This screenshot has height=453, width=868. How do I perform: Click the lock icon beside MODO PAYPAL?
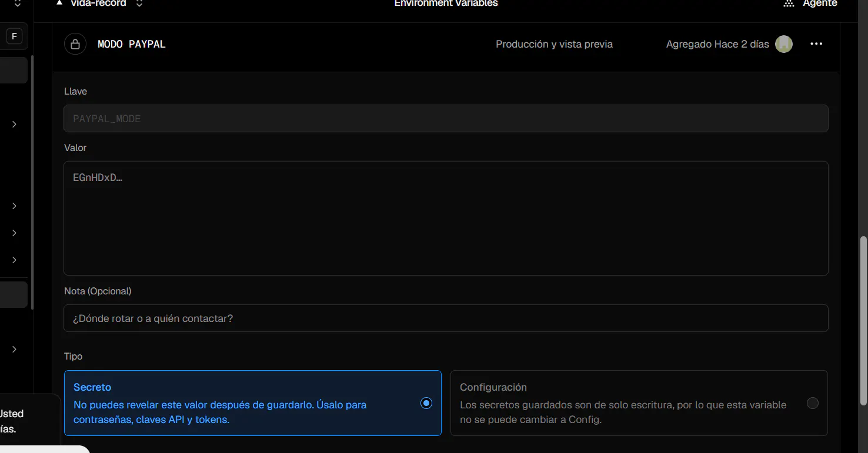coord(75,44)
